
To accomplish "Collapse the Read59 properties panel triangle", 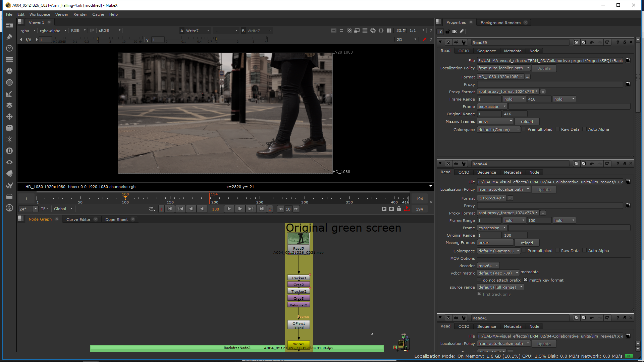I will 440,42.
